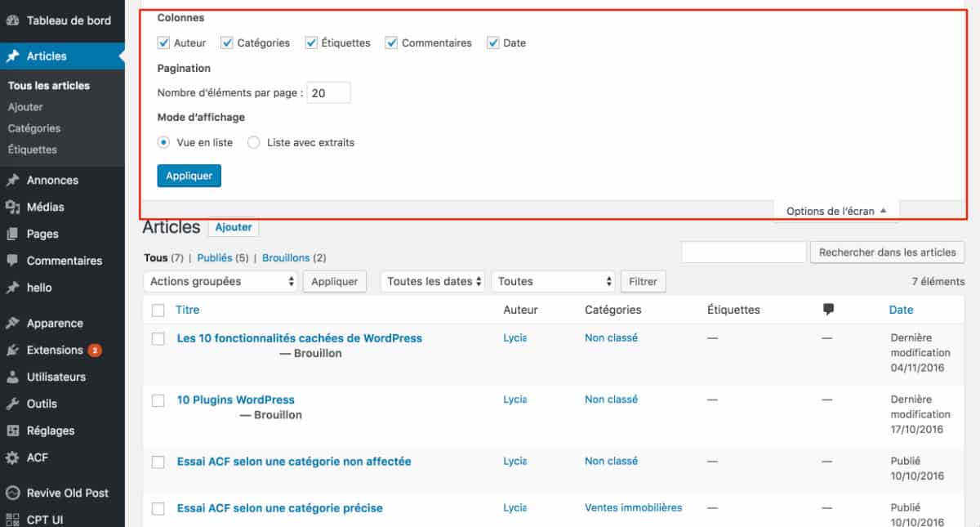Disable the Auteur column checkbox
This screenshot has width=980, height=527.
click(x=164, y=42)
